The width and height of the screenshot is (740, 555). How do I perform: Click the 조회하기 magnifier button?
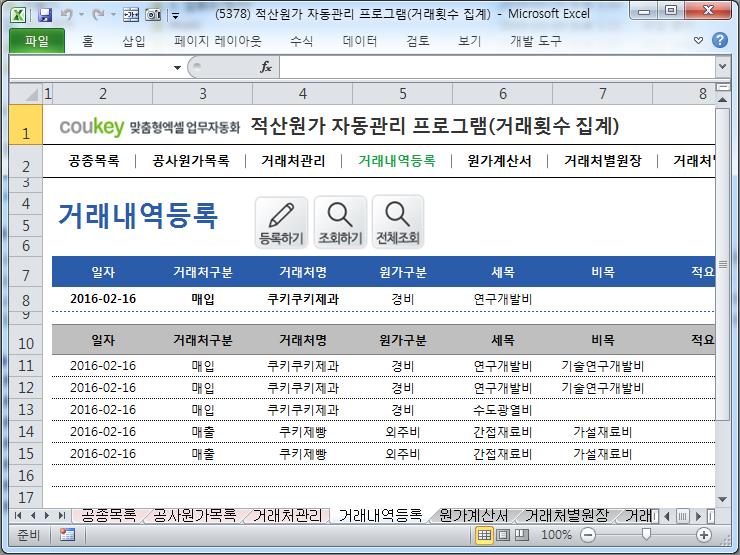coord(340,222)
